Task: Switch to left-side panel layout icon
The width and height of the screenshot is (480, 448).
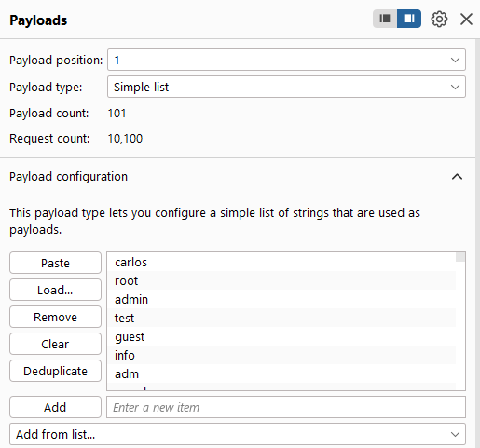Action: [x=385, y=19]
